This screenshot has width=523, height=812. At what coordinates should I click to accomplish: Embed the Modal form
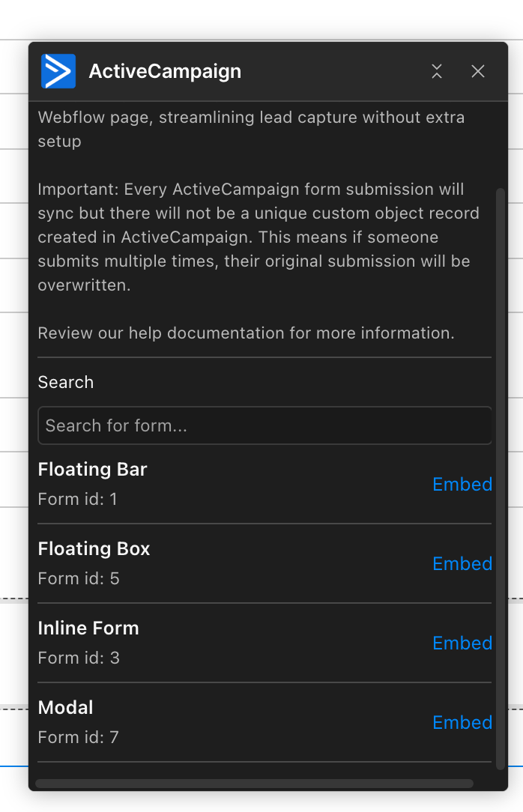coord(462,722)
